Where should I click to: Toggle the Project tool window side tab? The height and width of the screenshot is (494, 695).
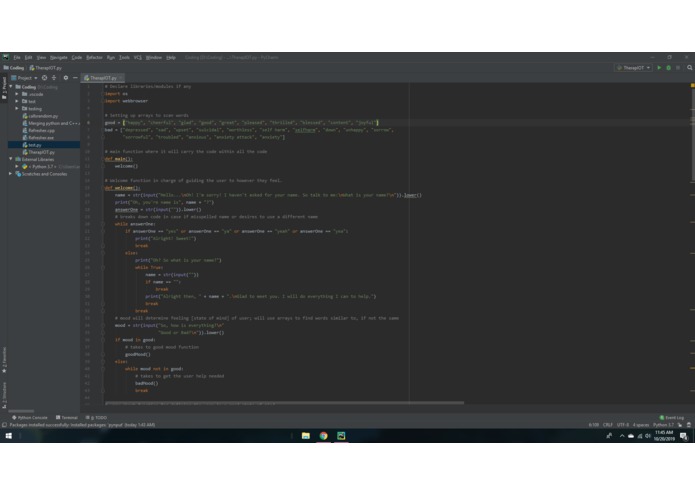[x=4, y=88]
